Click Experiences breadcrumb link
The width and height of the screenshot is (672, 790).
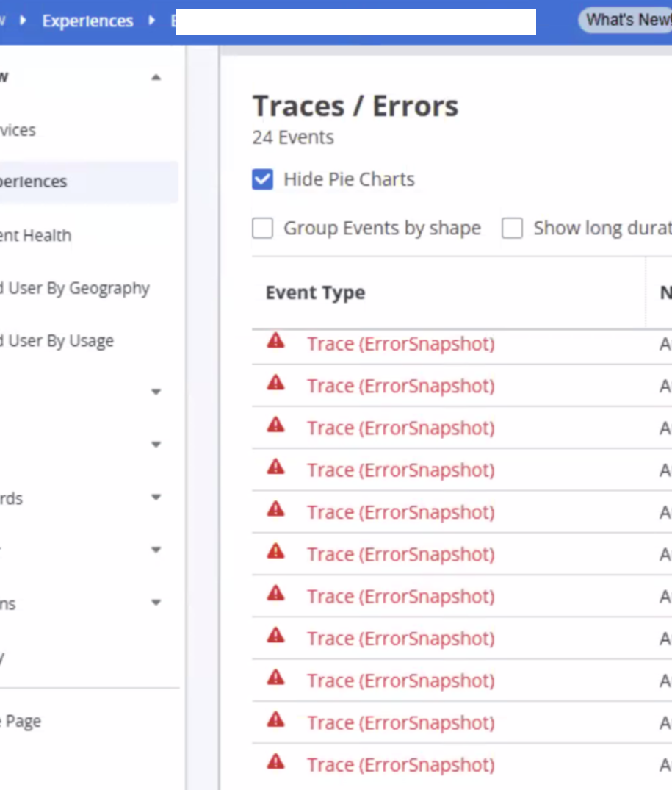pyautogui.click(x=87, y=21)
